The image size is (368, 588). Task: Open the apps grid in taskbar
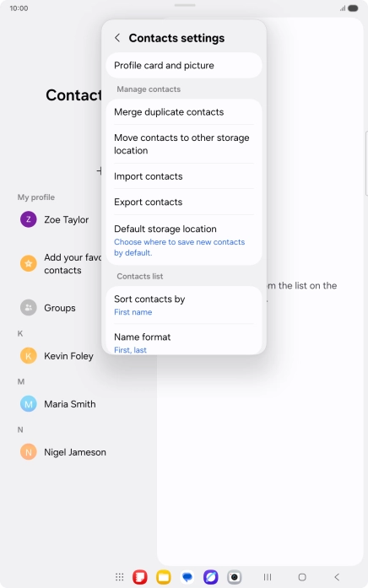[119, 577]
